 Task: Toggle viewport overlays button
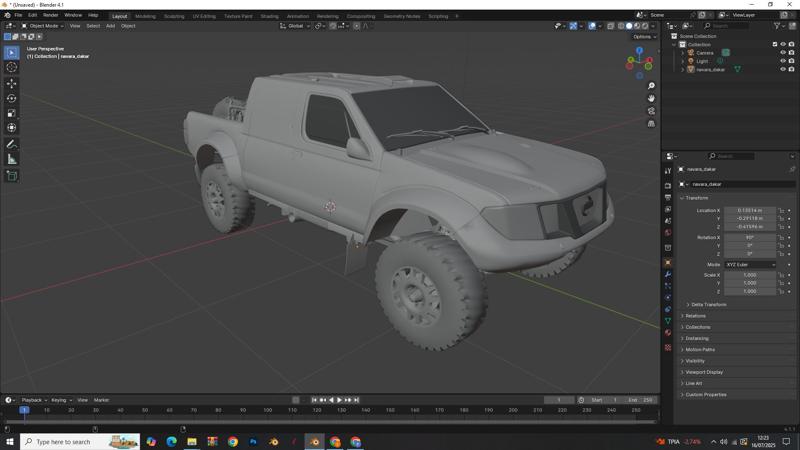point(592,26)
